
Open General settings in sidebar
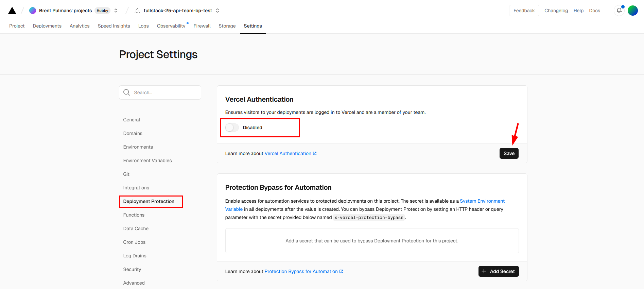pyautogui.click(x=132, y=120)
